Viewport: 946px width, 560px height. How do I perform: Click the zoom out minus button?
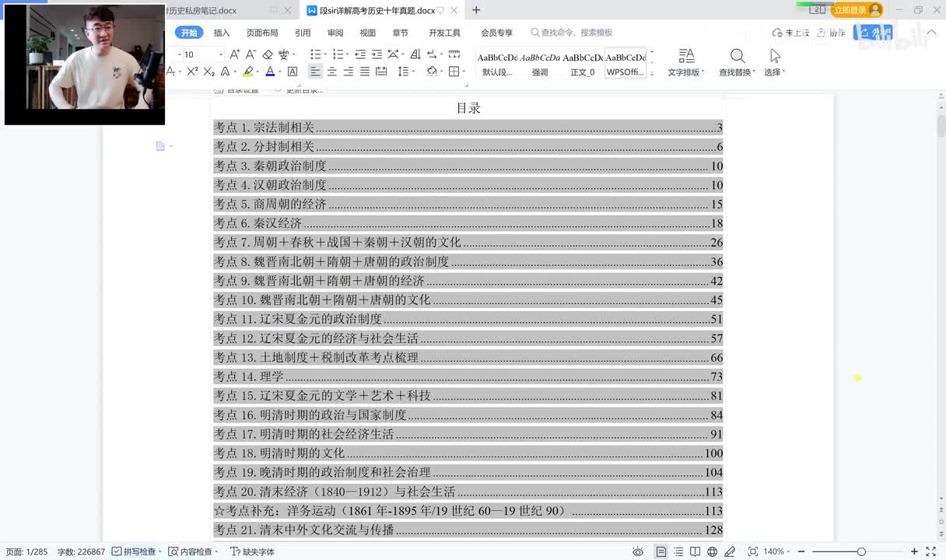pyautogui.click(x=801, y=551)
